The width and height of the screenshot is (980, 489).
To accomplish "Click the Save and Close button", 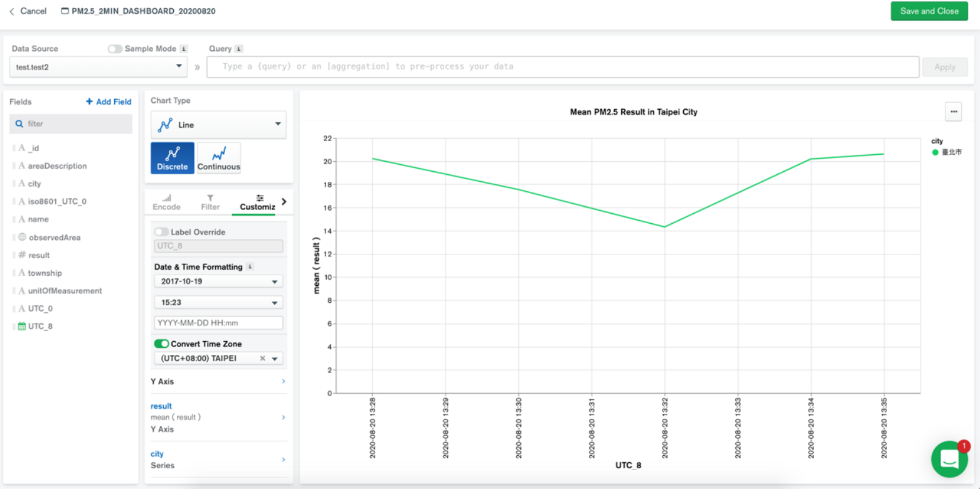I will 929,11.
